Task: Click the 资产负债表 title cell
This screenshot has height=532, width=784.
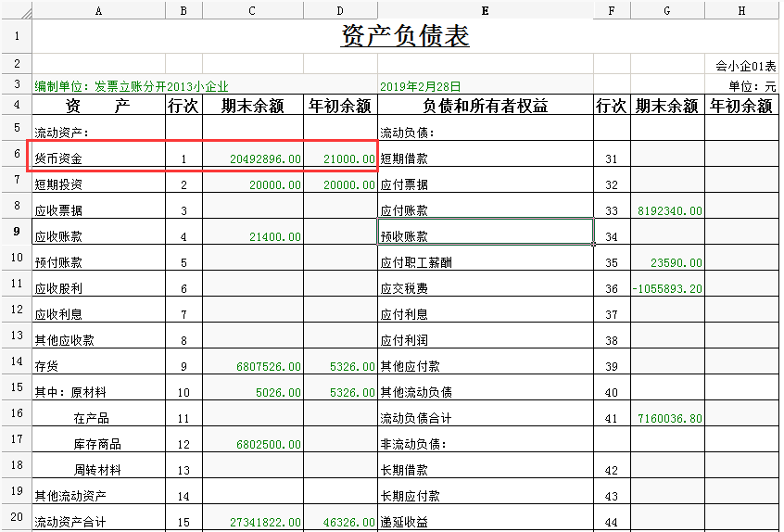Action: pos(405,37)
